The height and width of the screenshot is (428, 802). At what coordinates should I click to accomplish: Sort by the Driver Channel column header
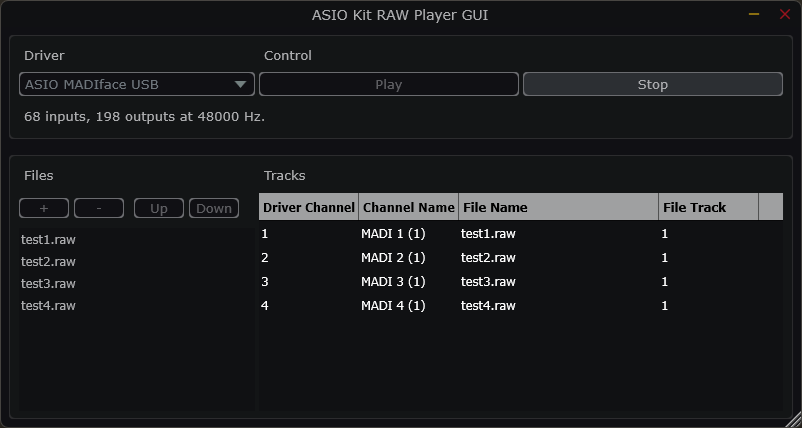(309, 207)
